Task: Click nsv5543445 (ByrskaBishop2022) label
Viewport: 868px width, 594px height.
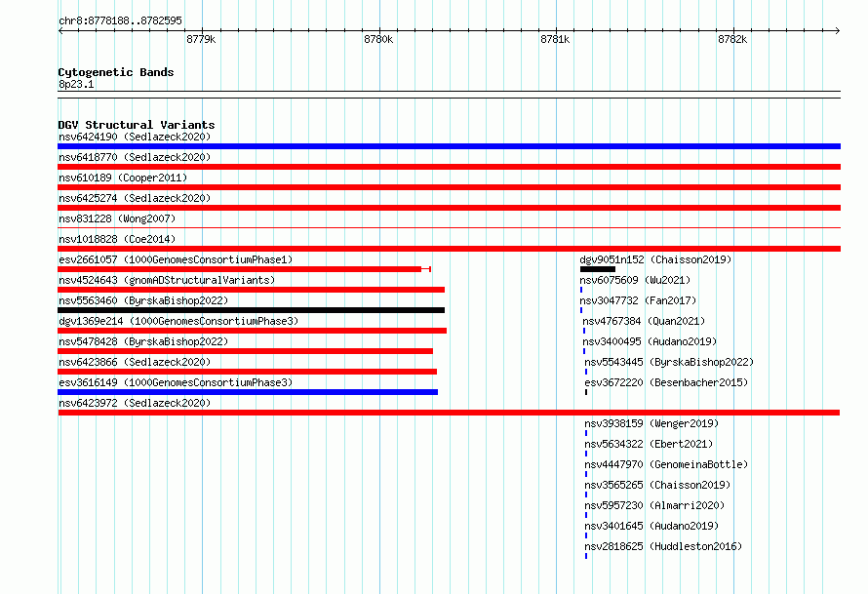Action: 669,362
